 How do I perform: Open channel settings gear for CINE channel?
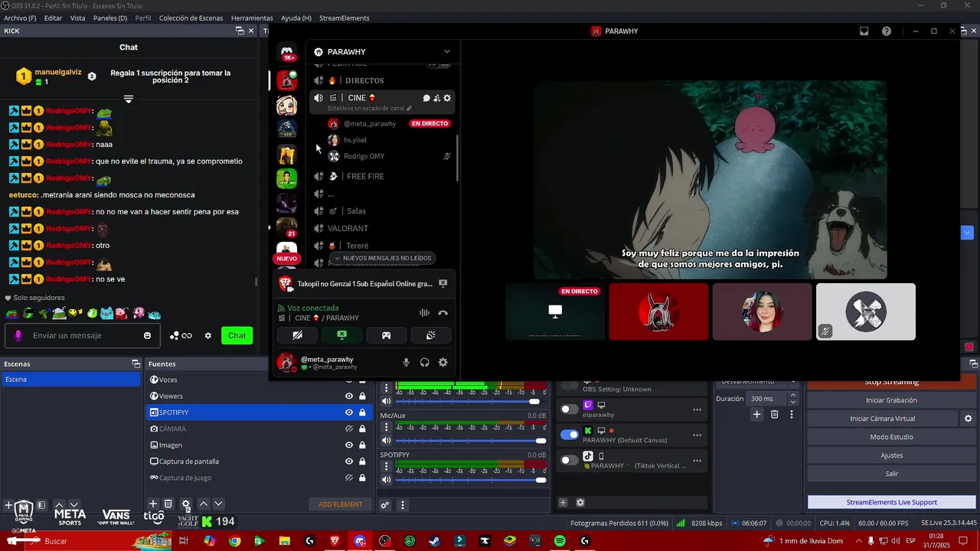(x=447, y=98)
